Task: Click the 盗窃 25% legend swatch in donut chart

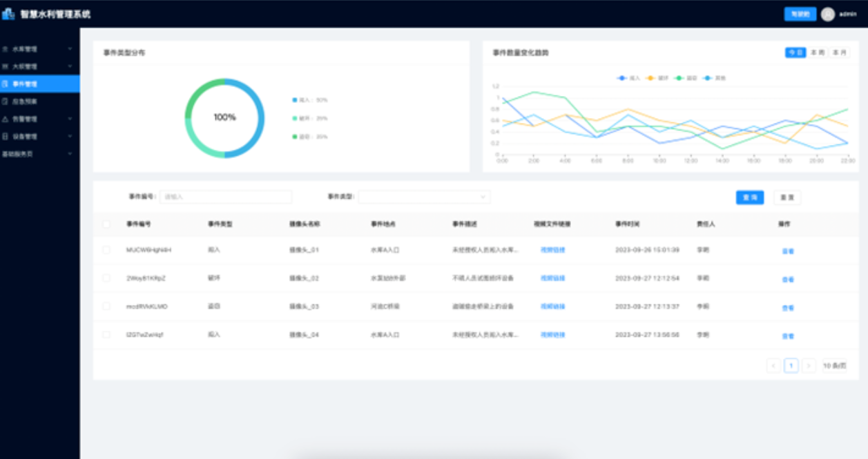Action: 294,137
